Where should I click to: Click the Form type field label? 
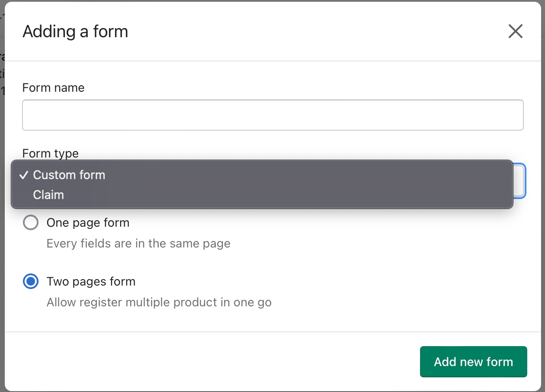[x=50, y=154]
